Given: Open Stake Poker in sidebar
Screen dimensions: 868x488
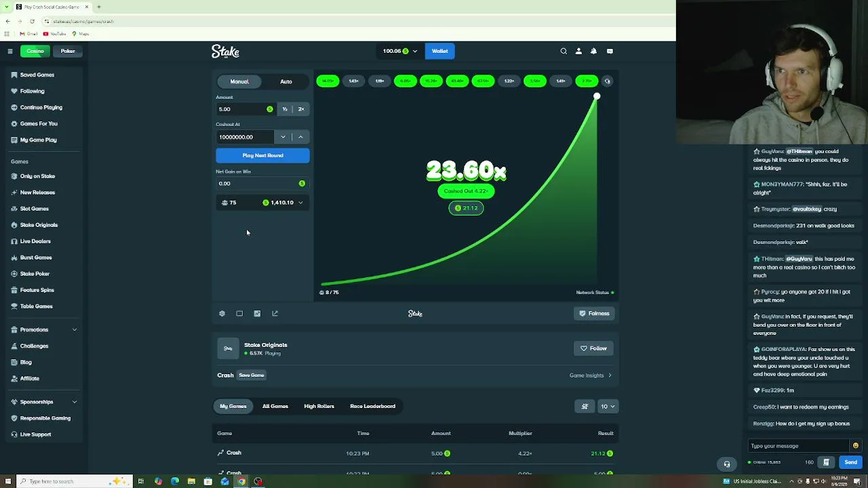Looking at the screenshot, I should tap(35, 274).
